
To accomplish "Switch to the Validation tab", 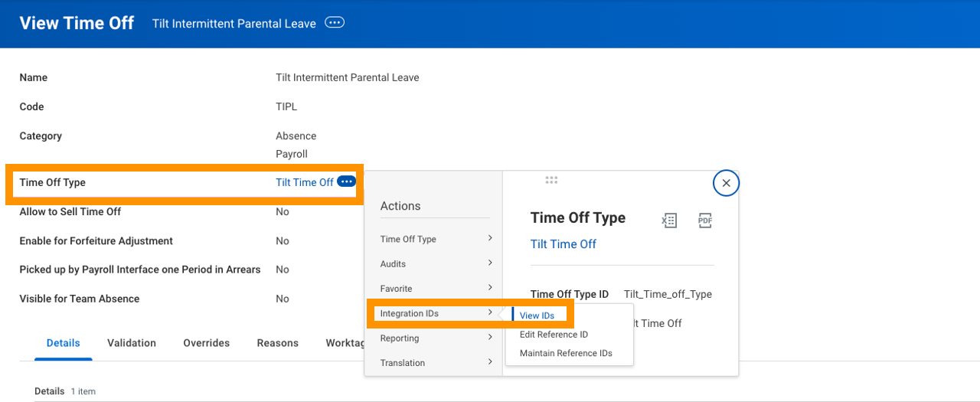I will [132, 343].
